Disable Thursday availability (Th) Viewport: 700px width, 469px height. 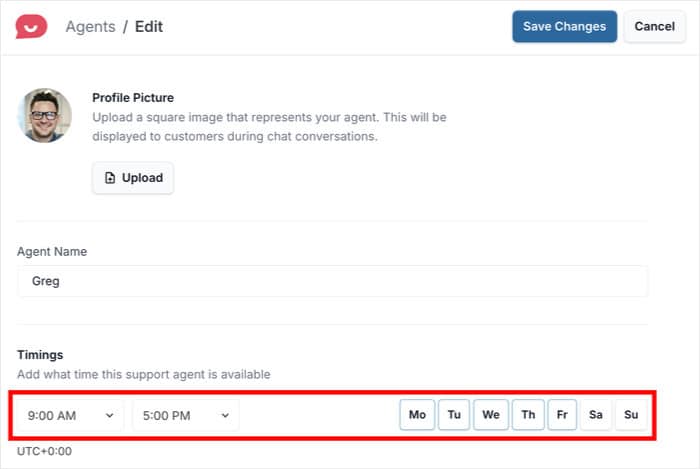click(527, 414)
